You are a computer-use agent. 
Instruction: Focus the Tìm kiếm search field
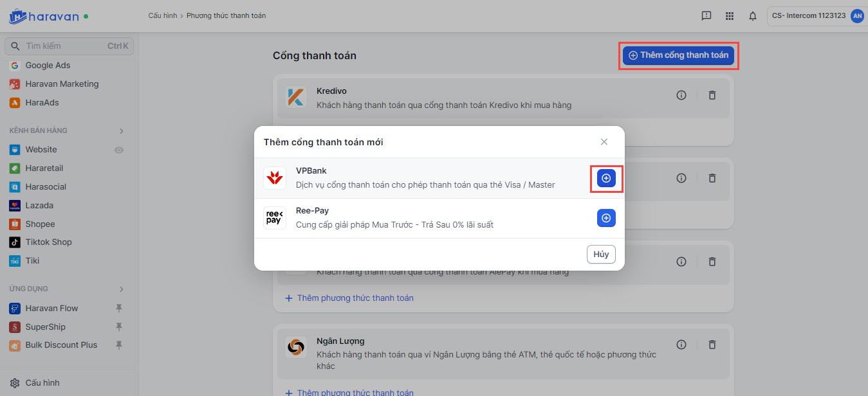coord(64,46)
